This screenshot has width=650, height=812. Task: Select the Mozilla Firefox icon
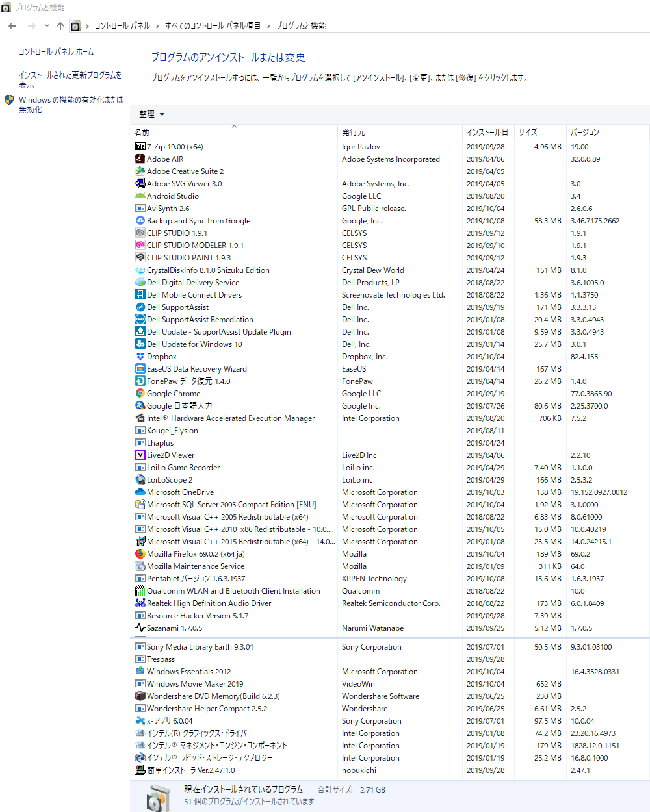coord(140,554)
